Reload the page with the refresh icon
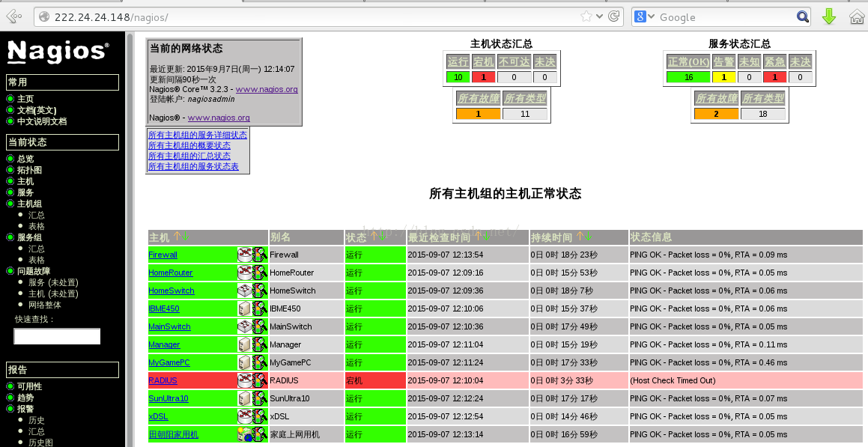 [x=613, y=16]
